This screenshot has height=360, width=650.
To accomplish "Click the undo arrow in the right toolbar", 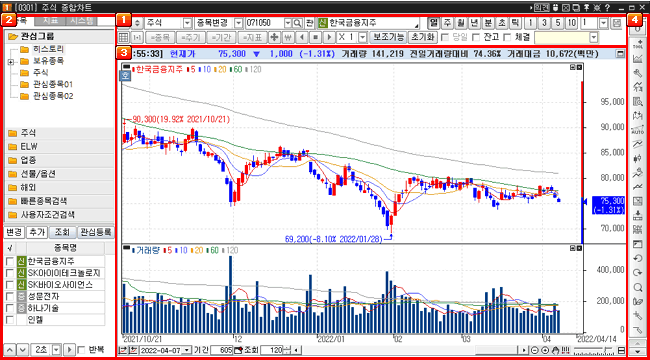I will 638,258.
